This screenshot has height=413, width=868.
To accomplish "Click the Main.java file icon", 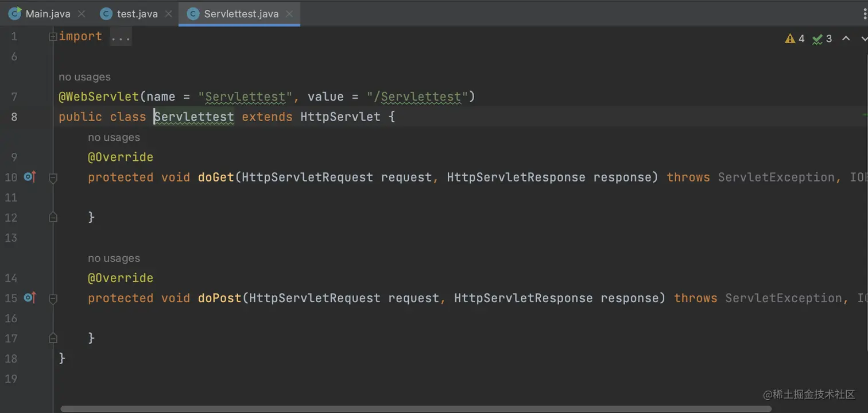I will 15,14.
